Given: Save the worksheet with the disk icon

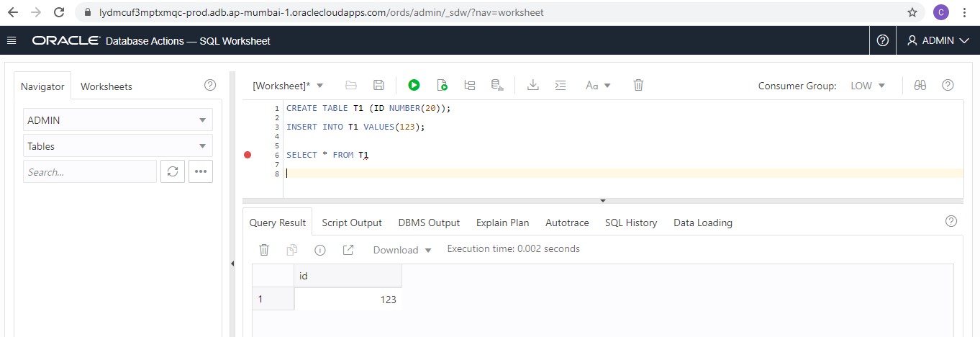Looking at the screenshot, I should click(378, 85).
